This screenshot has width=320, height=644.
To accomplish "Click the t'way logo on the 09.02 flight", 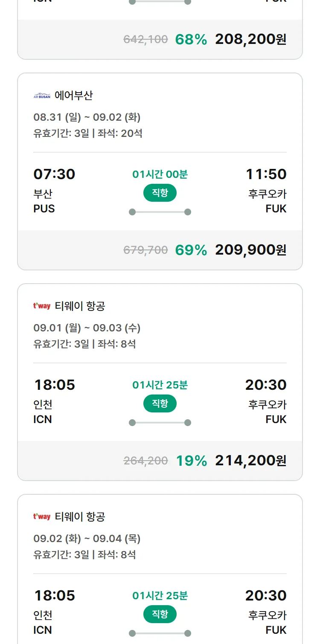I will [42, 516].
